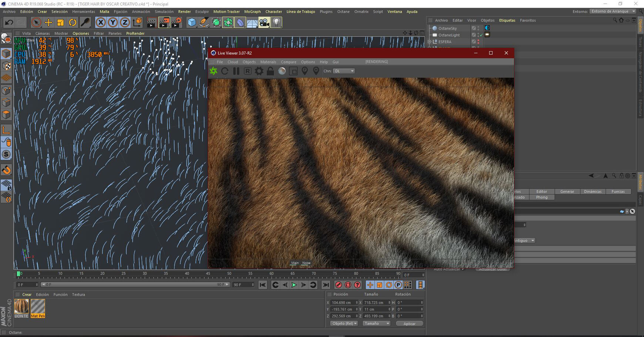Click the record active objects button

(338, 285)
